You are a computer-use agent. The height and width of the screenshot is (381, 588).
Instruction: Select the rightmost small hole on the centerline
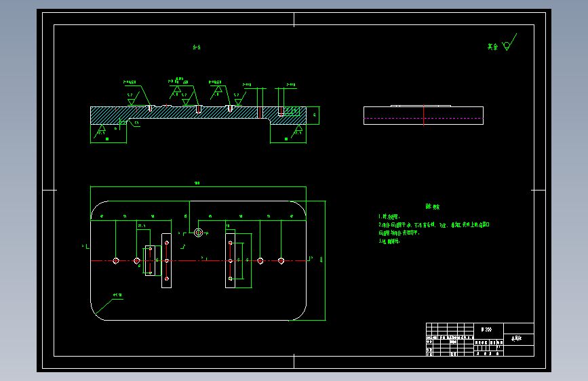point(281,260)
